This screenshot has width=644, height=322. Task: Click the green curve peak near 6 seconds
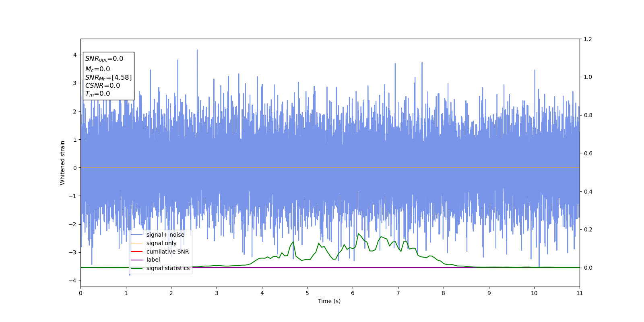pos(358,233)
